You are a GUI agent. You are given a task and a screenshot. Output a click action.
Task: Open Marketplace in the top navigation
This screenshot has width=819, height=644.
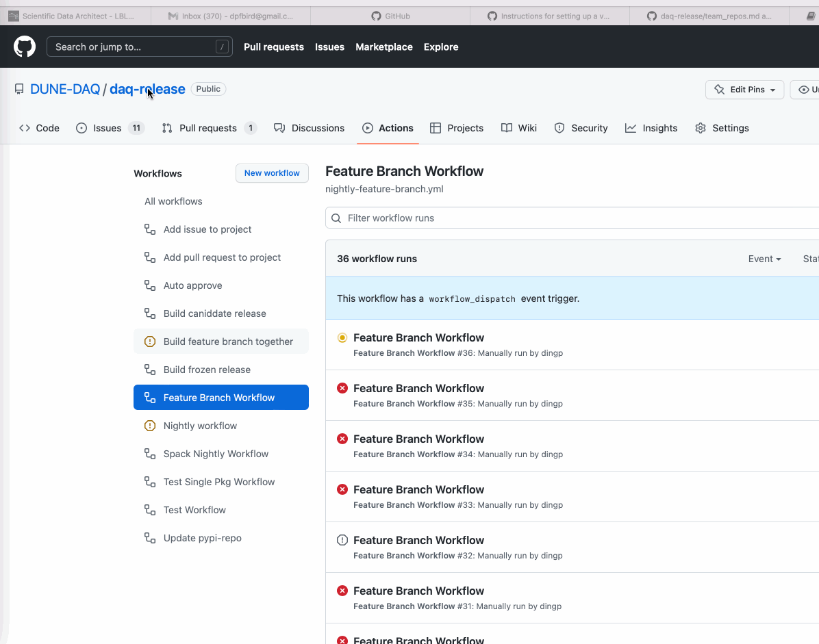click(384, 47)
